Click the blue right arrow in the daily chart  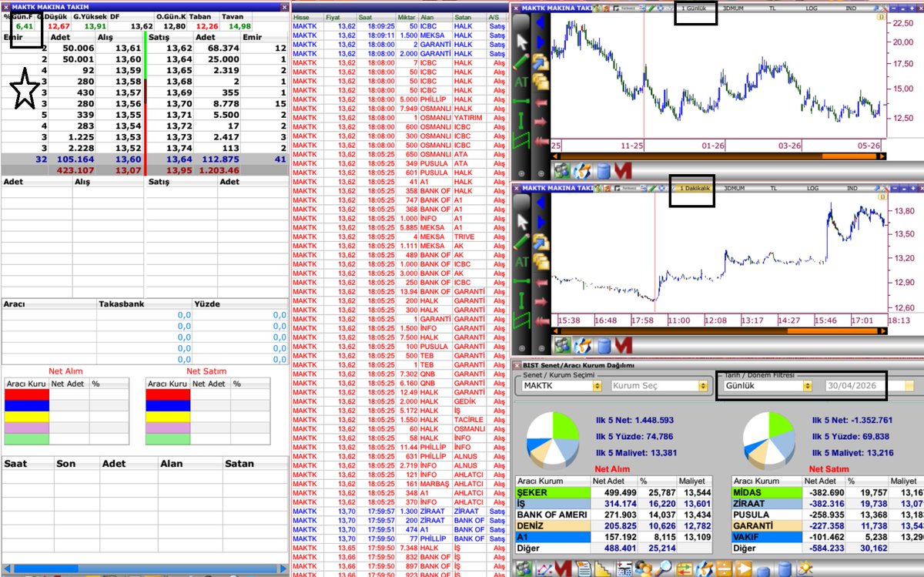pos(541,42)
